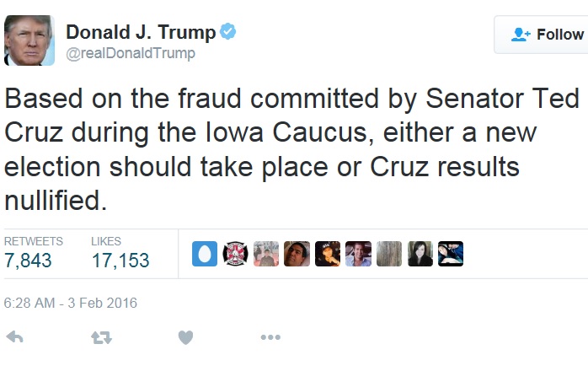Open the 6:28 AM - 3 Feb 2016 timestamp

71,303
